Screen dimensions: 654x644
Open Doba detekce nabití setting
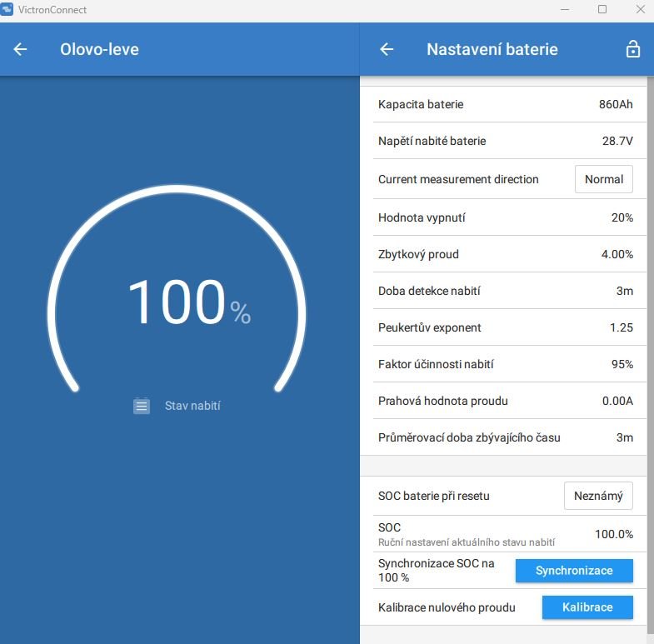pos(505,291)
